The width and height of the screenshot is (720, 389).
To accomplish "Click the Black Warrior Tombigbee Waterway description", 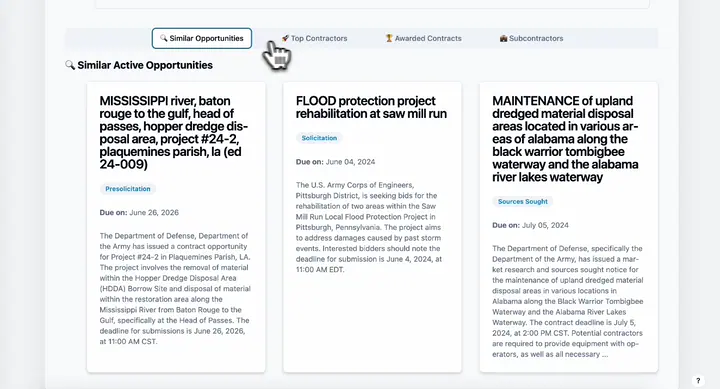I will pos(568,301).
